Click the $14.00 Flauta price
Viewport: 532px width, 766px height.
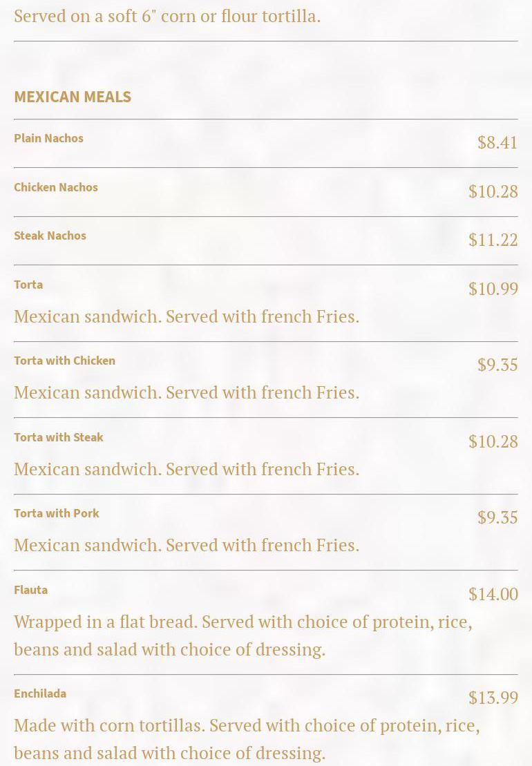(x=493, y=594)
